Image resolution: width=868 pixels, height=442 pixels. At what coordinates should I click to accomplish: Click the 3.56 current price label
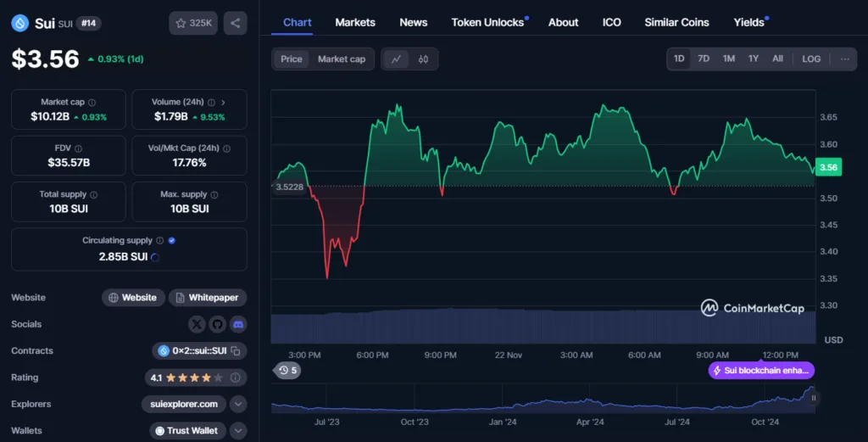click(828, 167)
